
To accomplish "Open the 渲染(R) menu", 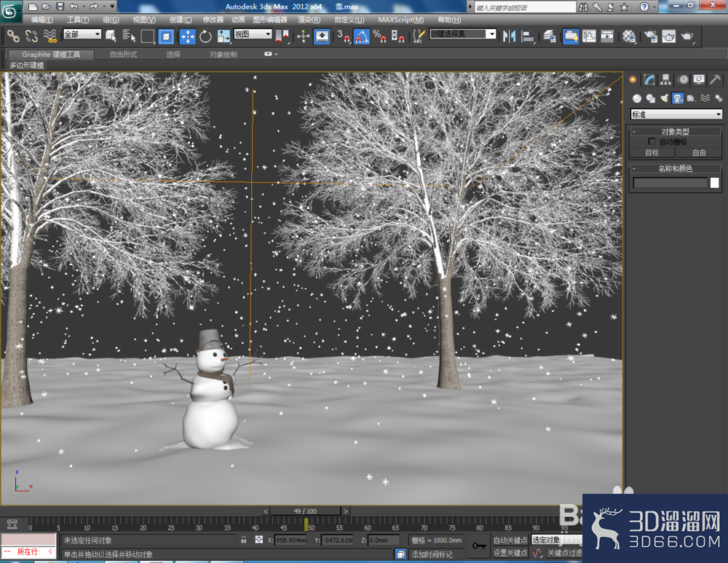I will [309, 20].
